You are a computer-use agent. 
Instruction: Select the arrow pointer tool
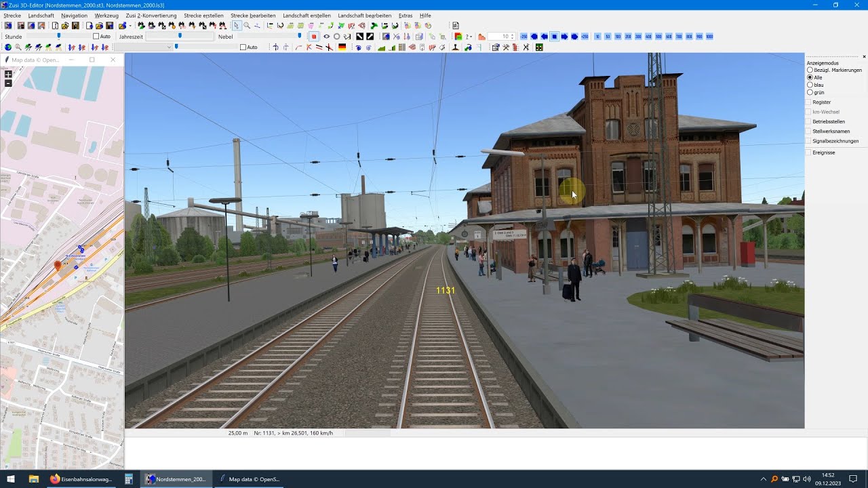pos(236,26)
